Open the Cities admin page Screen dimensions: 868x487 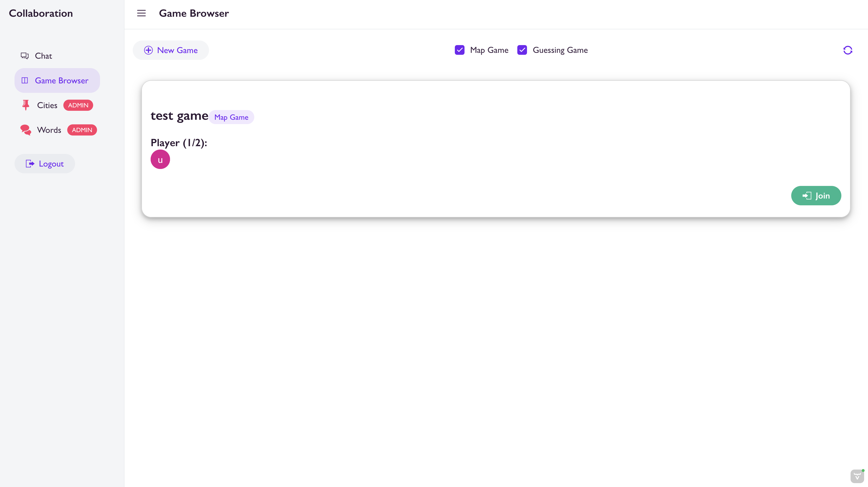57,105
